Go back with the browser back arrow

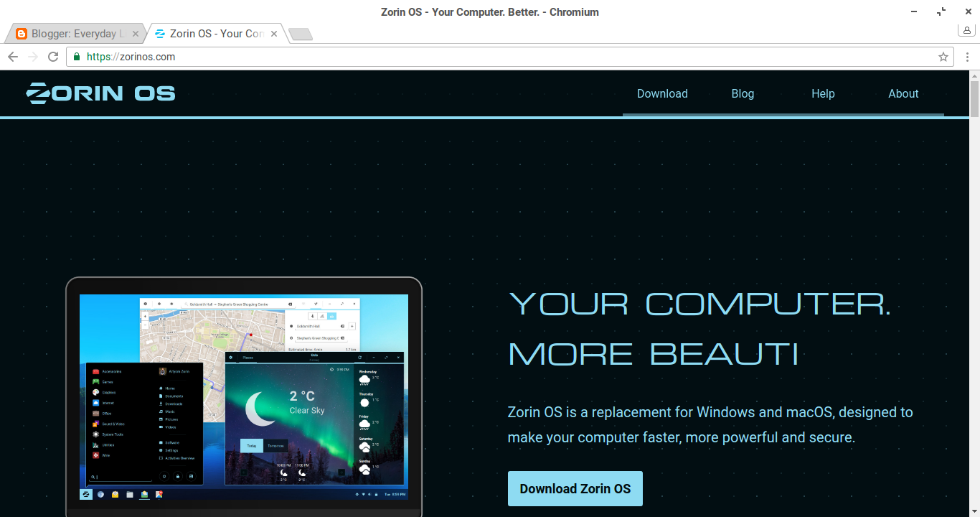(x=13, y=57)
